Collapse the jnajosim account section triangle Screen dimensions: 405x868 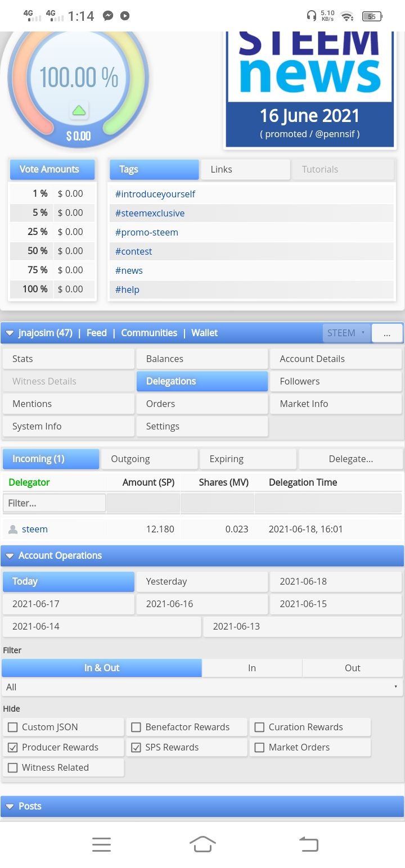tap(10, 333)
